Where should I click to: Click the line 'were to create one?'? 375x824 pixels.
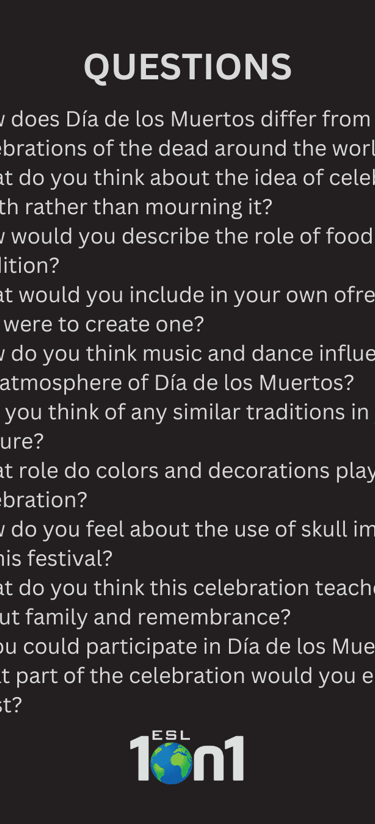coord(102,325)
